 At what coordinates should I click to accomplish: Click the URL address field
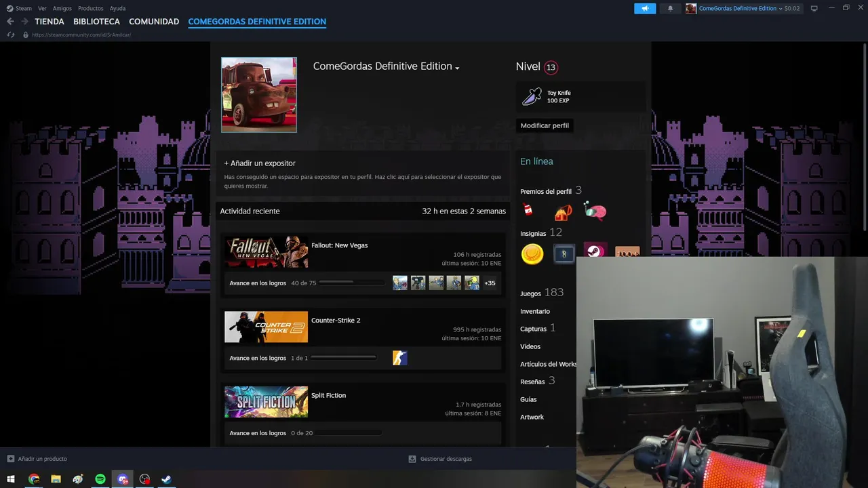[x=81, y=35]
